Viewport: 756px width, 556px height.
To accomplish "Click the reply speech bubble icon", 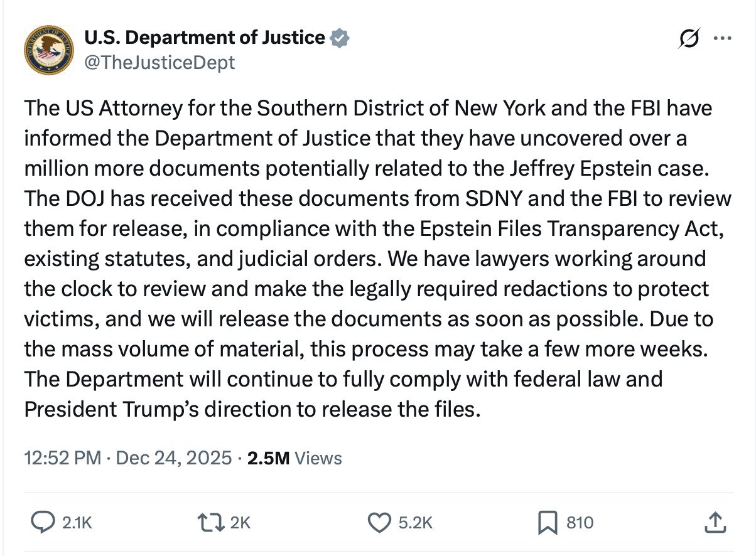I will click(43, 522).
